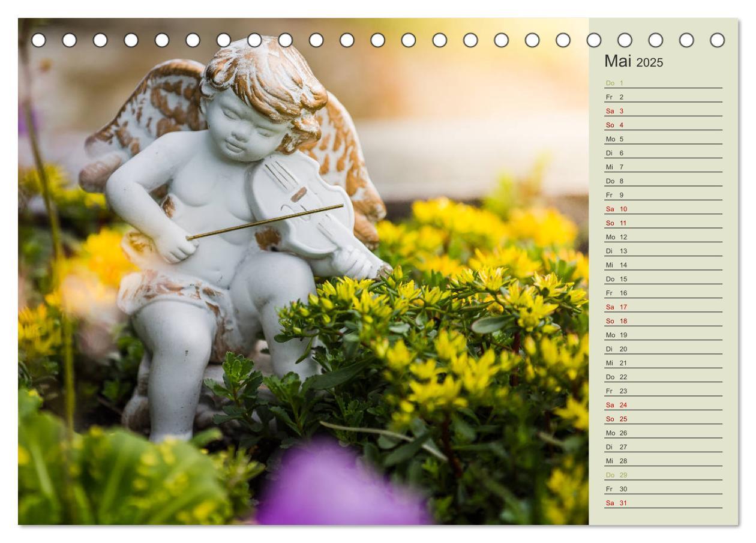Select the 'Sa 10' calendar row

[x=663, y=209]
